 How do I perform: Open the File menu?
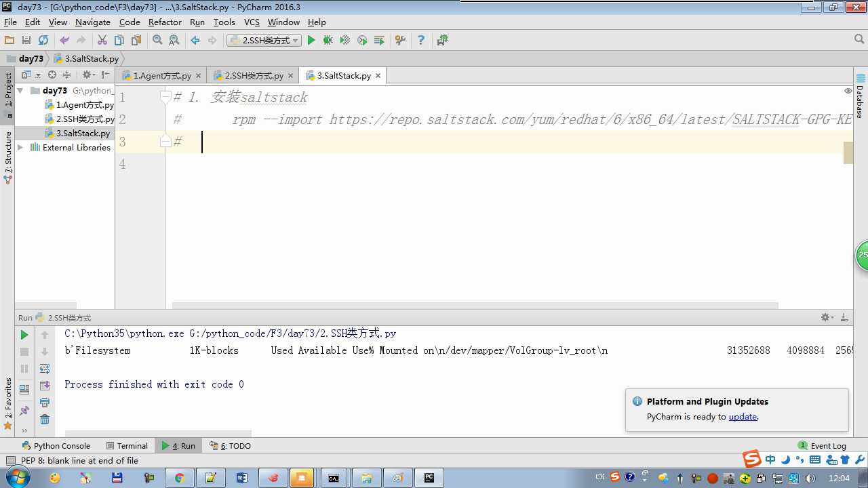click(x=10, y=22)
